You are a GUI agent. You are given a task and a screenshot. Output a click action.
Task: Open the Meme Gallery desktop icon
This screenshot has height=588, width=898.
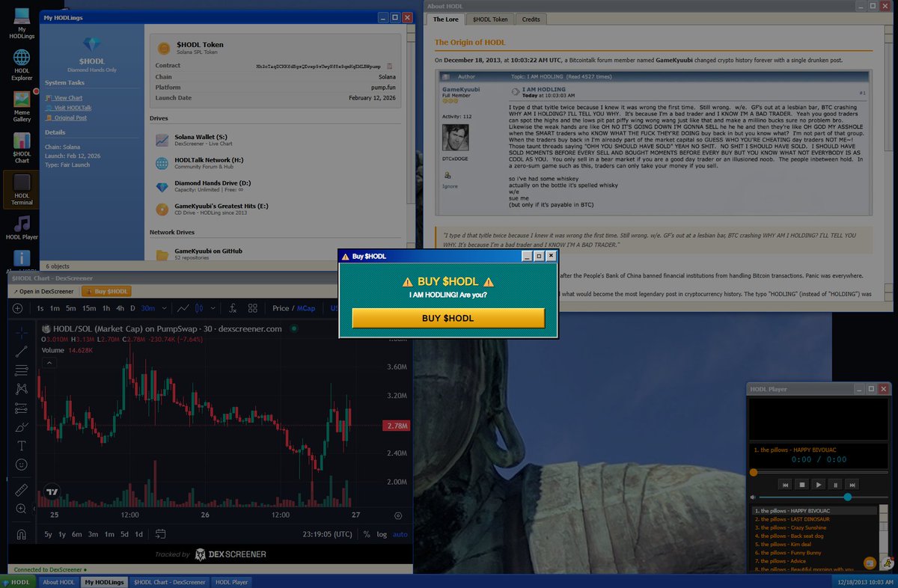point(22,105)
